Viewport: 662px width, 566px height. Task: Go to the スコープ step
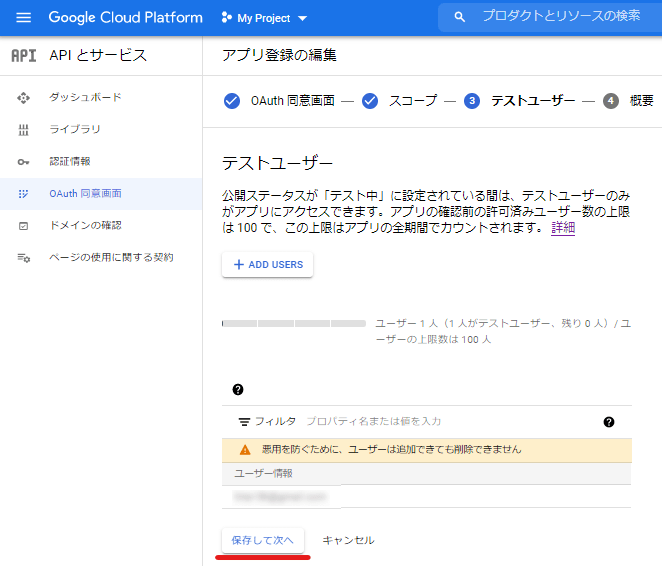point(400,101)
